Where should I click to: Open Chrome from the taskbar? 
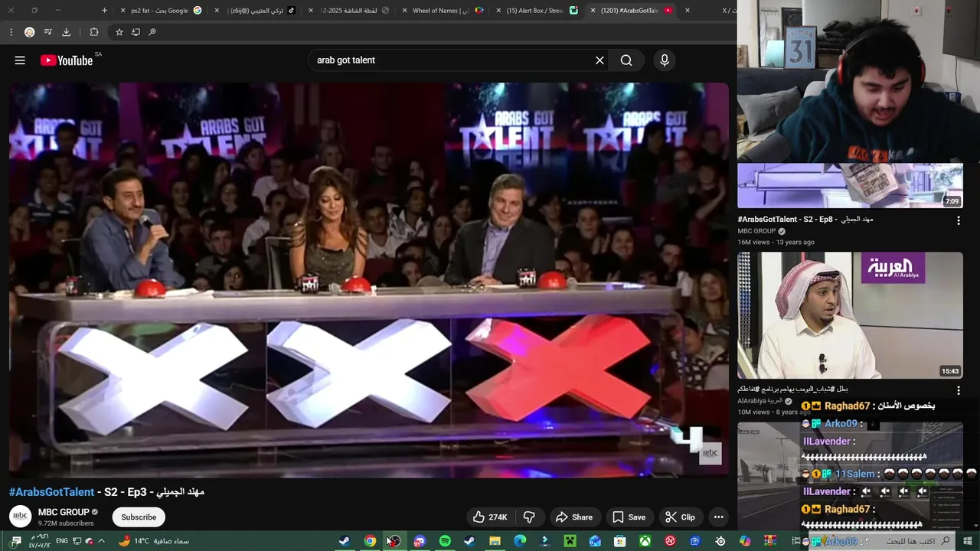370,541
